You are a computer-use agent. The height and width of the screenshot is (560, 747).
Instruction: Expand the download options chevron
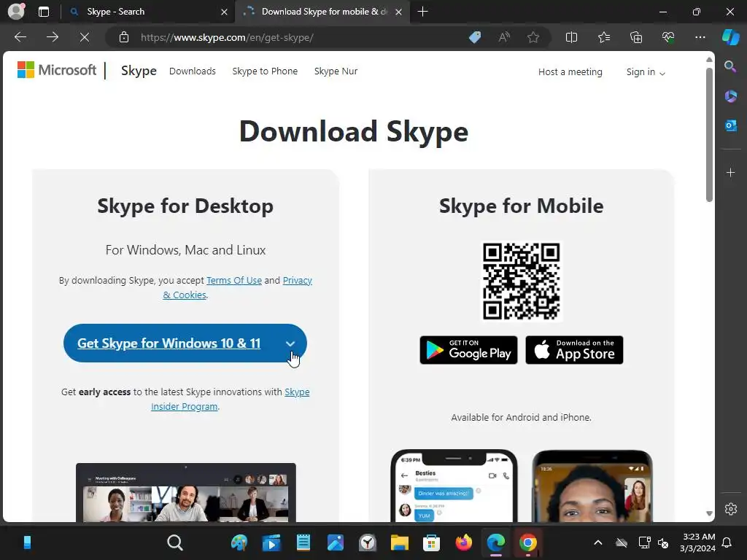click(290, 344)
